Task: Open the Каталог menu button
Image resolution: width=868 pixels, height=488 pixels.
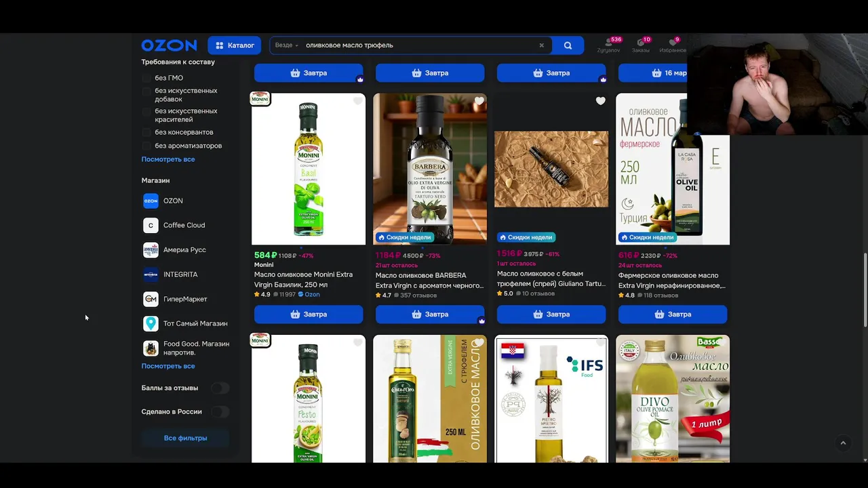Action: [235, 45]
